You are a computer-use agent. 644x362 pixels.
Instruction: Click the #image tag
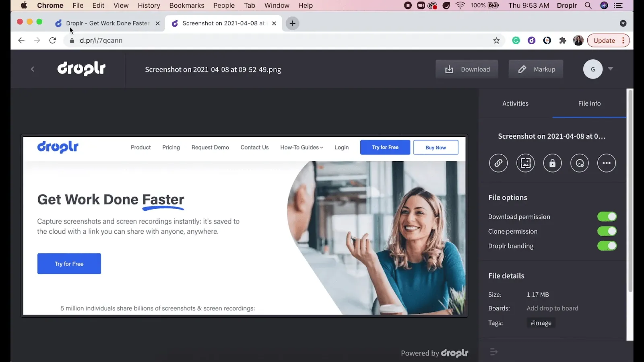(541, 323)
